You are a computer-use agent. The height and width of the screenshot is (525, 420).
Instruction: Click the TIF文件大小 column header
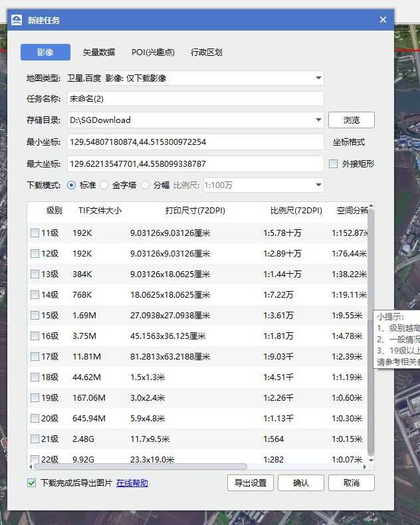(100, 211)
